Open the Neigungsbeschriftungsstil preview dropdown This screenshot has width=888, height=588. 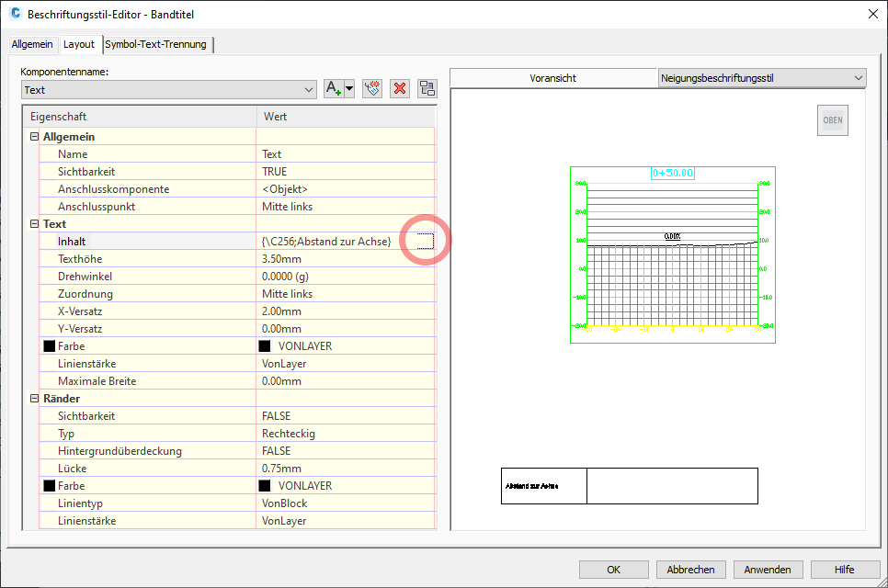pyautogui.click(x=858, y=78)
